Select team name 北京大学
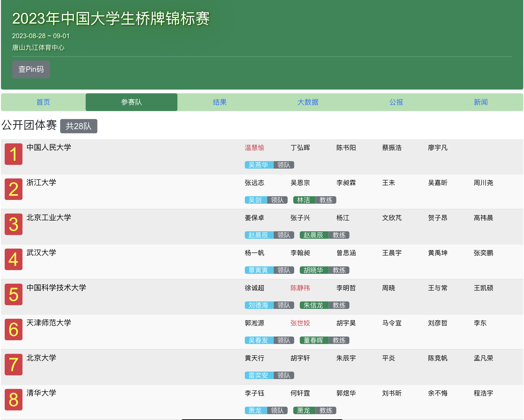This screenshot has height=420, width=524. 41,358
